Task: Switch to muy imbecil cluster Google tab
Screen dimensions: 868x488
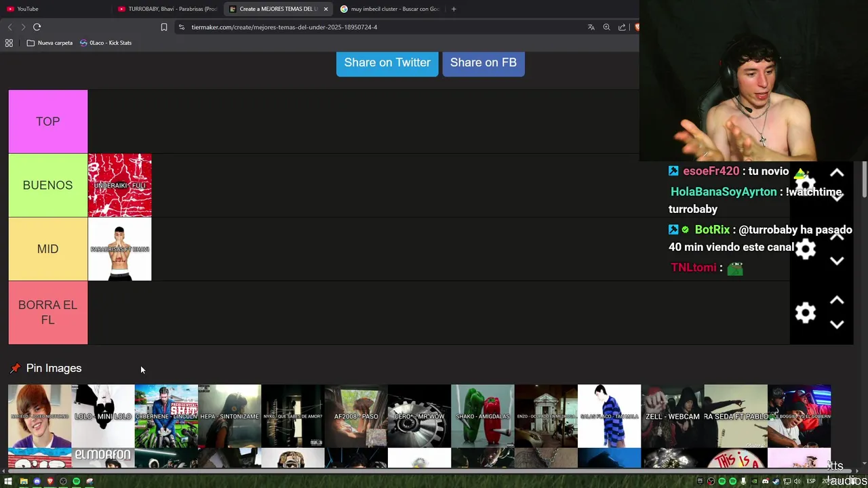Action: point(390,9)
